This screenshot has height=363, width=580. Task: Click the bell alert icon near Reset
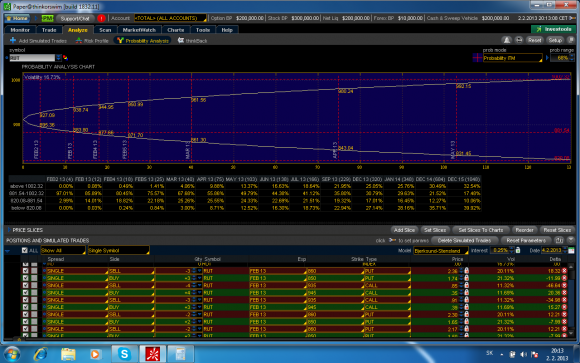(x=507, y=40)
